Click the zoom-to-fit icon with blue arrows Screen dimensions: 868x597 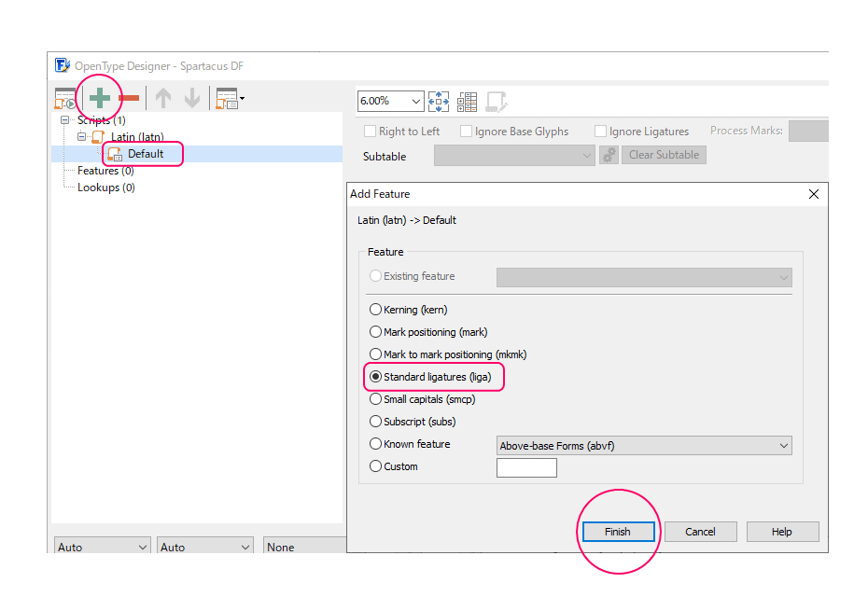click(x=439, y=102)
